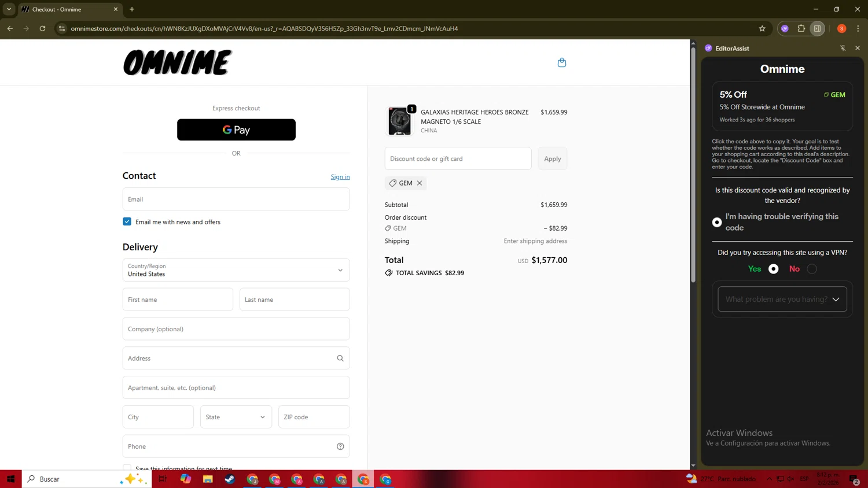Bookmark this page with star icon
The height and width of the screenshot is (488, 868).
[762, 28]
